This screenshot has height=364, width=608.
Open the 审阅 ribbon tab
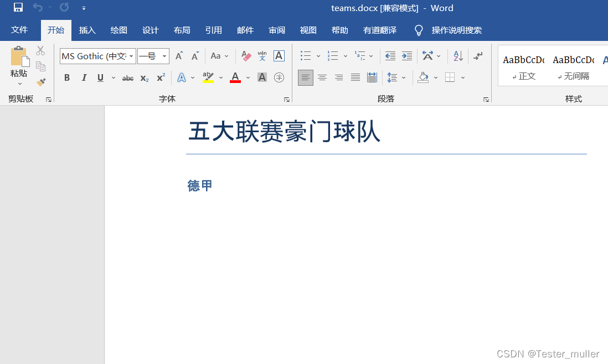tap(276, 30)
